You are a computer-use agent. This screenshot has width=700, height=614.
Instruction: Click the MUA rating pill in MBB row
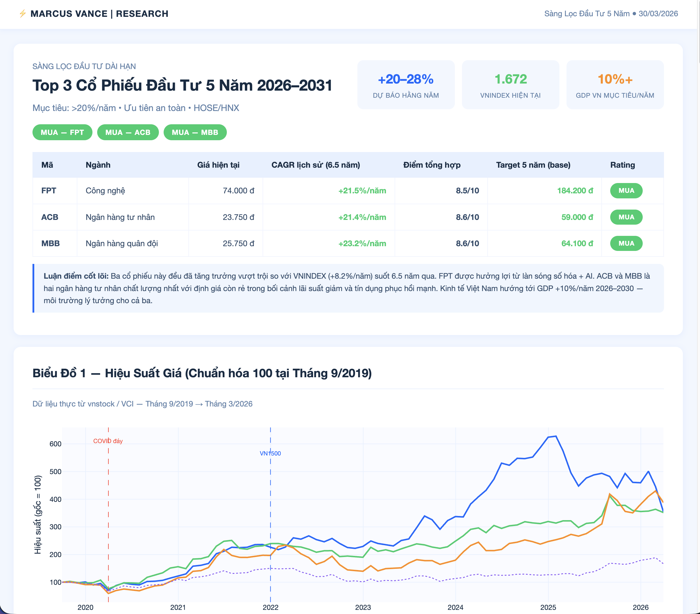click(x=626, y=243)
